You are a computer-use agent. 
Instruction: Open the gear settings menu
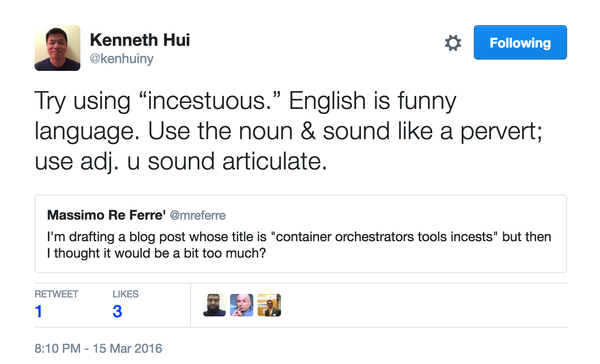453,43
